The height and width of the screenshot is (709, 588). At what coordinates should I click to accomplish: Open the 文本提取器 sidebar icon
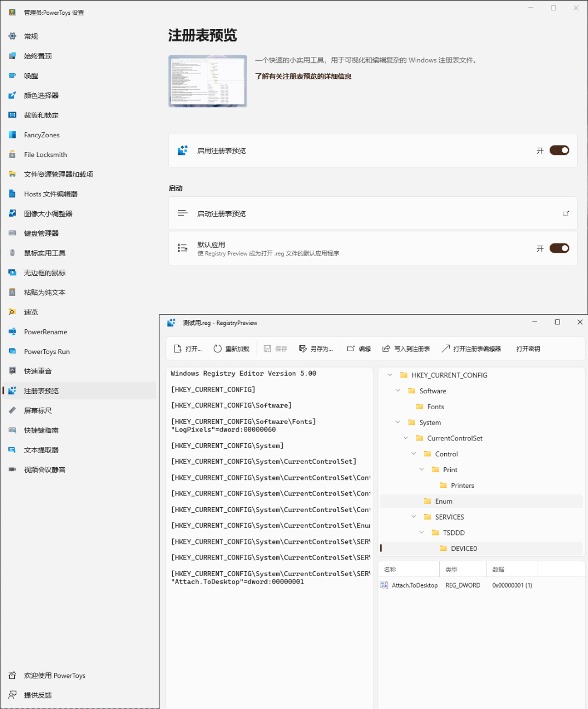(x=12, y=450)
